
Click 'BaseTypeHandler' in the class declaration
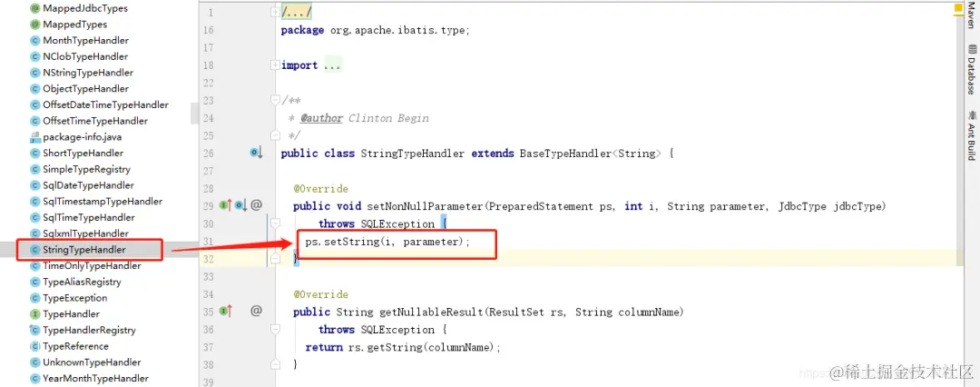565,154
